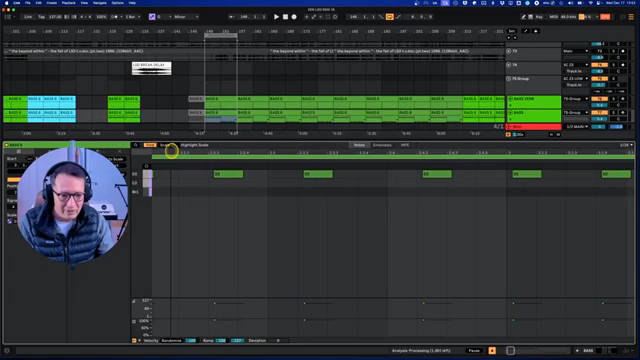640x360 pixels.
Task: Open the Playback menu
Action: pyautogui.click(x=69, y=3)
